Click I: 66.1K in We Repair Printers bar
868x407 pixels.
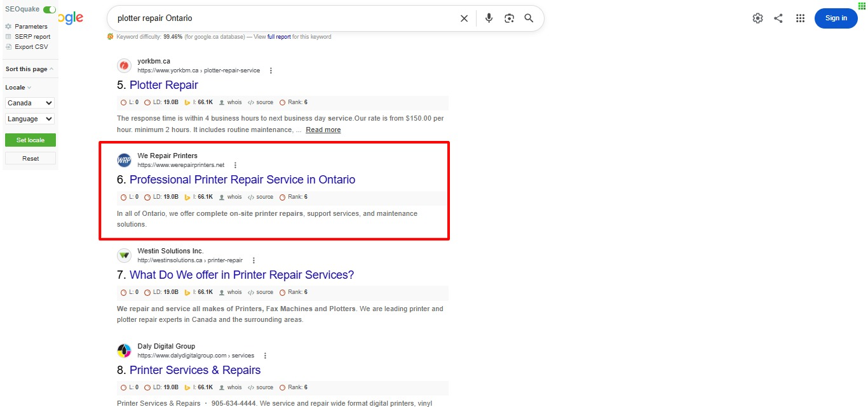199,197
